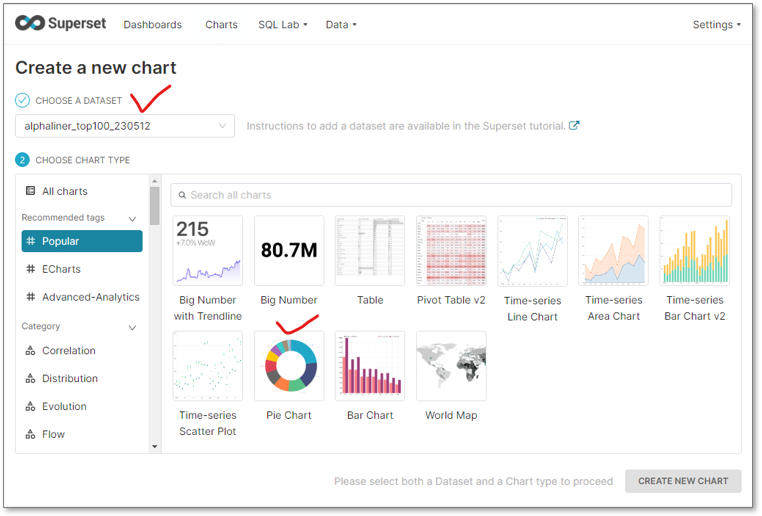Viewport: 762px width, 516px height.
Task: Select All charts in the sidebar
Action: [82, 191]
